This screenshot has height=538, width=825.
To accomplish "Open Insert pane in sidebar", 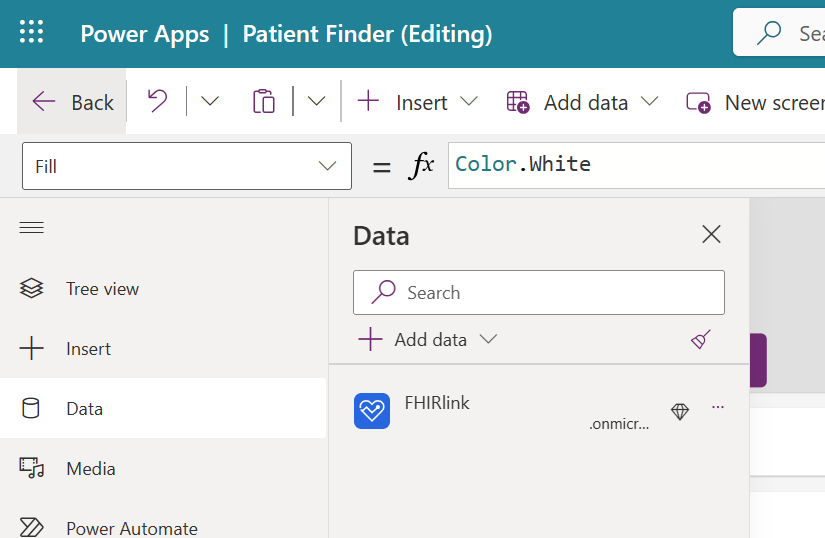I will pos(163,349).
